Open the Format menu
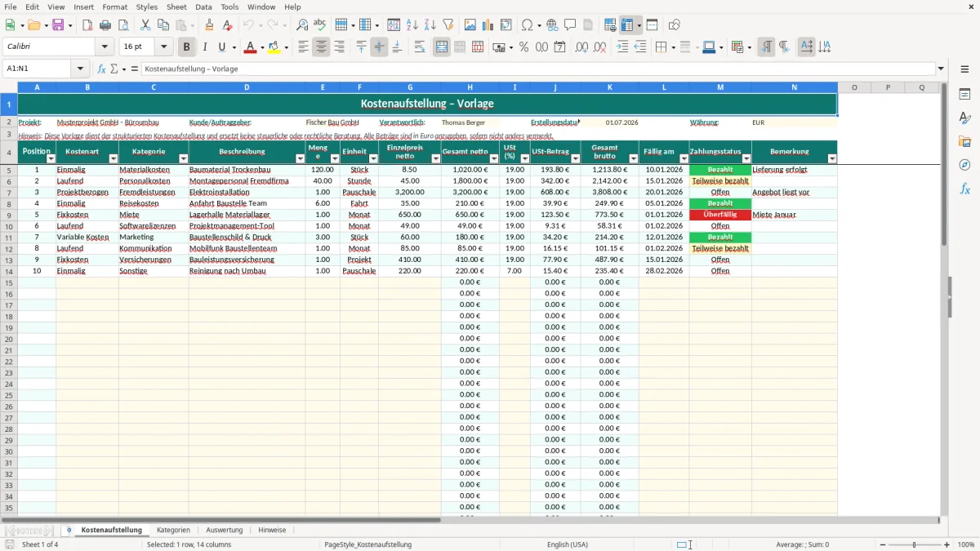This screenshot has width=980, height=551. point(115,7)
